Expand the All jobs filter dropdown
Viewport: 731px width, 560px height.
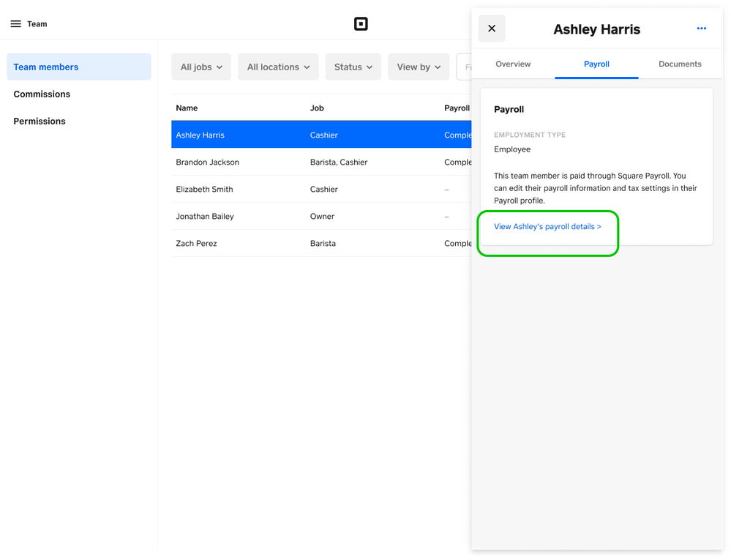[x=201, y=67]
